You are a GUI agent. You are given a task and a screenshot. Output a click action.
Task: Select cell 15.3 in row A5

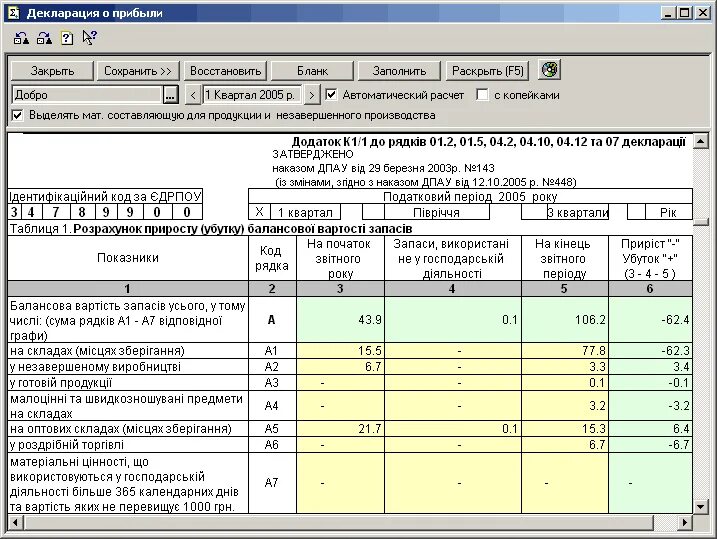[565, 429]
